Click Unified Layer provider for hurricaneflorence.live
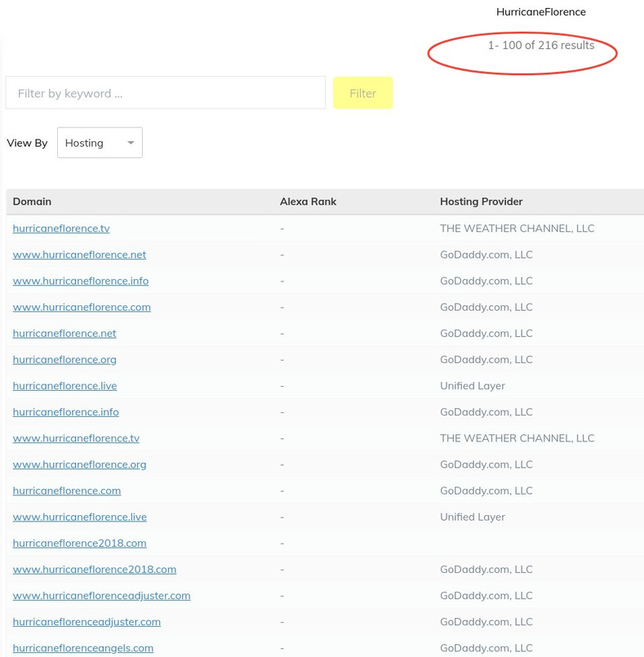The height and width of the screenshot is (657, 644). tap(473, 386)
